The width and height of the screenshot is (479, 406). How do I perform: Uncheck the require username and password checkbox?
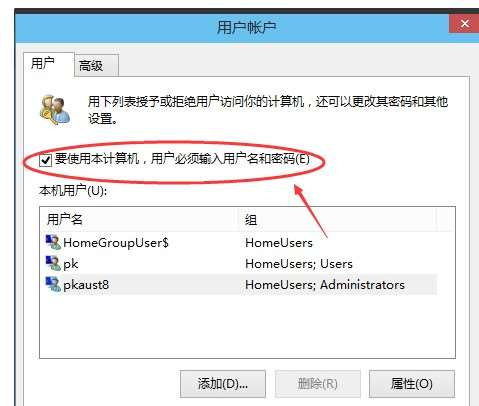point(45,160)
